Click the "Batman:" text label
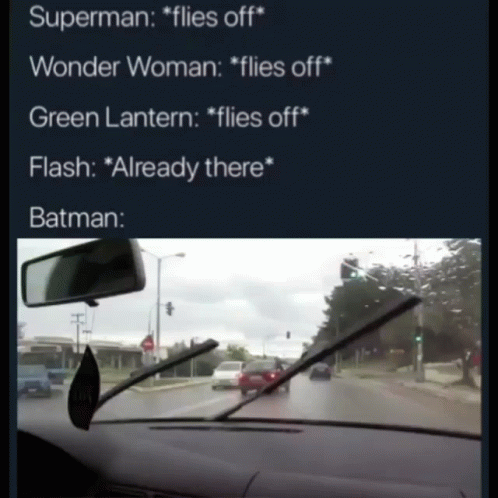The image size is (498, 498). [77, 218]
